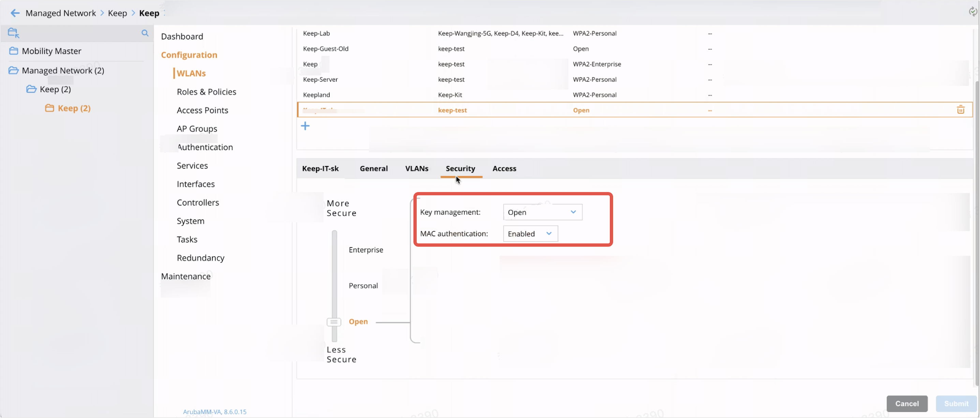Click ArubaMM-VA version link
Screen dimensions: 980x418
point(214,412)
